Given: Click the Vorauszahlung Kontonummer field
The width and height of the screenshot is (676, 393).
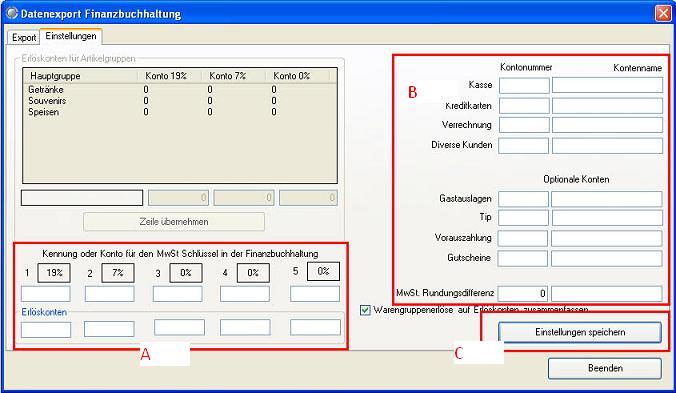Looking at the screenshot, I should pos(523,238).
